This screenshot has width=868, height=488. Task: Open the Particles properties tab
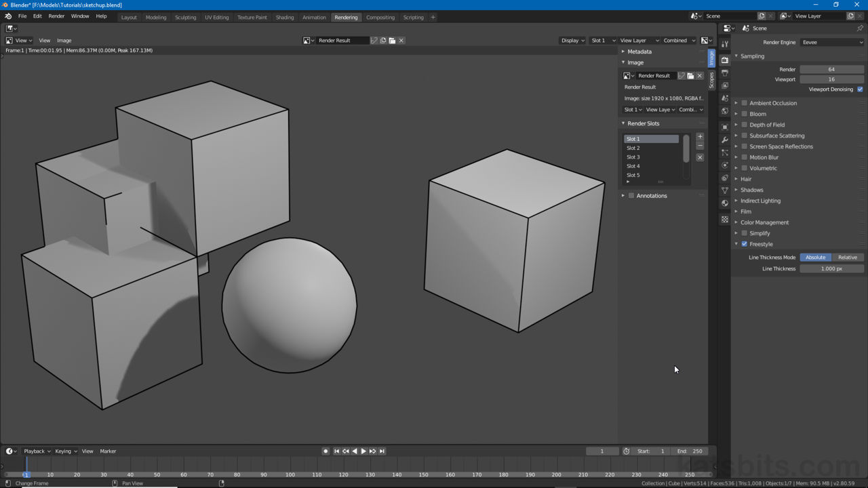pos(725,152)
